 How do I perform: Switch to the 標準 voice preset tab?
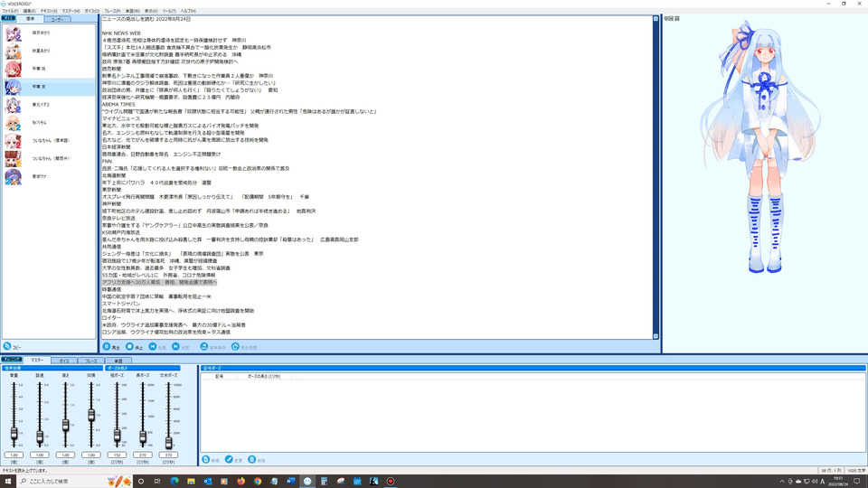(31, 19)
